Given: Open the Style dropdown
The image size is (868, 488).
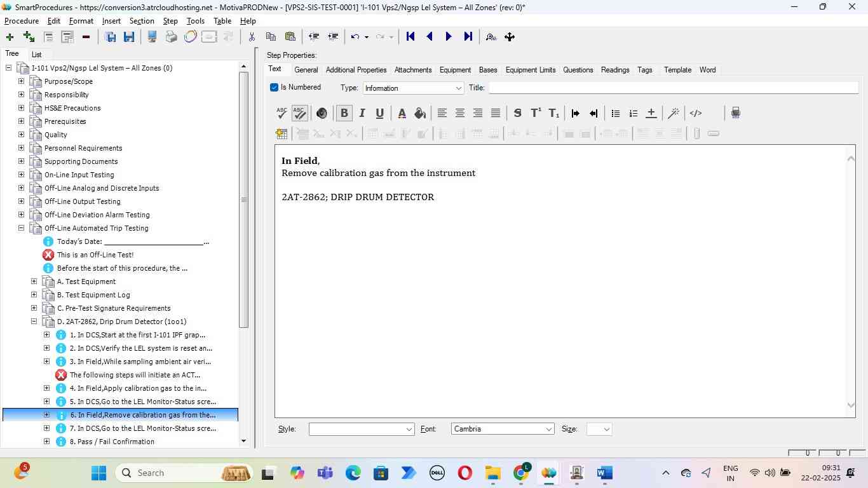Looking at the screenshot, I should pyautogui.click(x=362, y=430).
